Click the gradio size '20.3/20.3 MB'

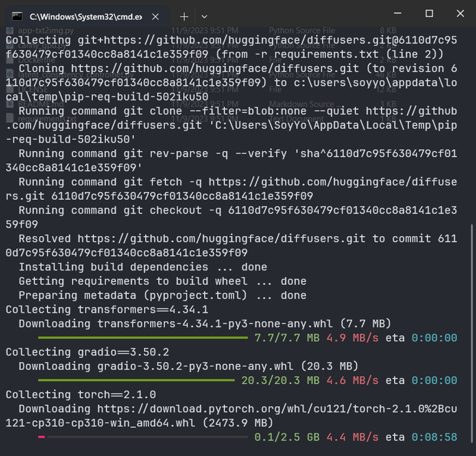pos(280,380)
